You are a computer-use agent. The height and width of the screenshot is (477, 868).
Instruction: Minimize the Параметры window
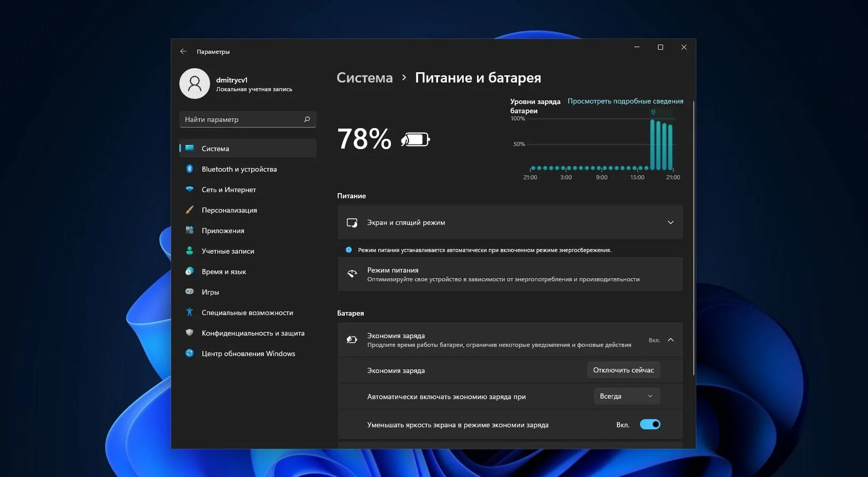pos(637,47)
